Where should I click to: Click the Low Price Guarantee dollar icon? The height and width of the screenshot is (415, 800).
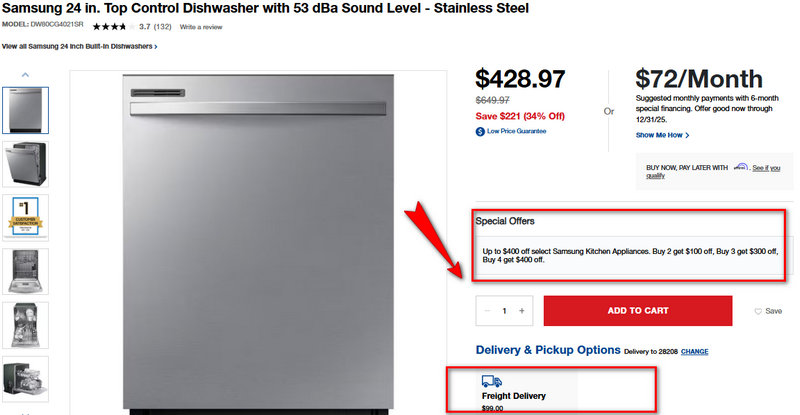[x=480, y=131]
